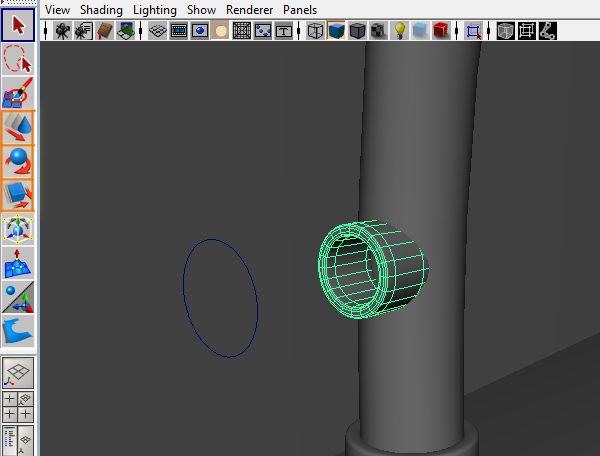Use all lights bulb icon
Screen dimensions: 600x456
[399, 31]
